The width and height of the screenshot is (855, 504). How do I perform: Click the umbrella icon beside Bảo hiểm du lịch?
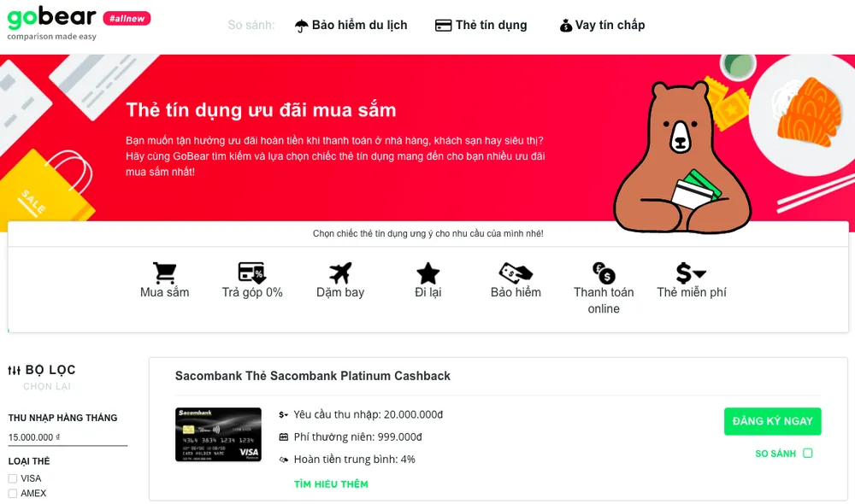coord(301,24)
